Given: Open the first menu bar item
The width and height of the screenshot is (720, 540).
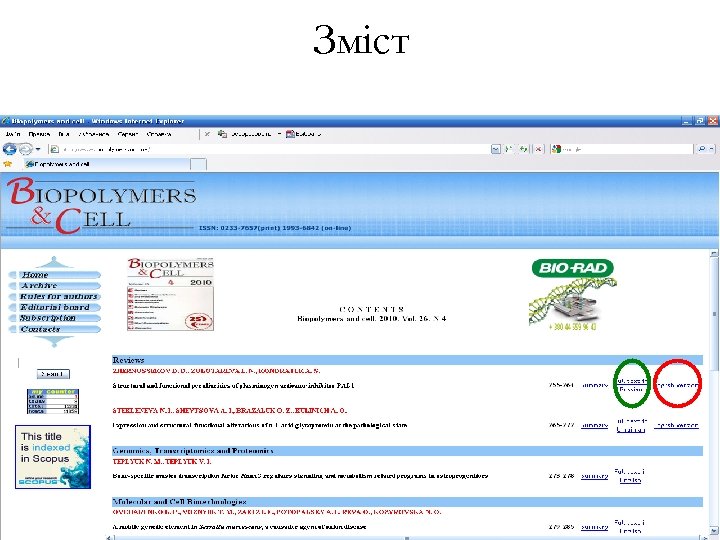Looking at the screenshot, I should click(x=13, y=134).
